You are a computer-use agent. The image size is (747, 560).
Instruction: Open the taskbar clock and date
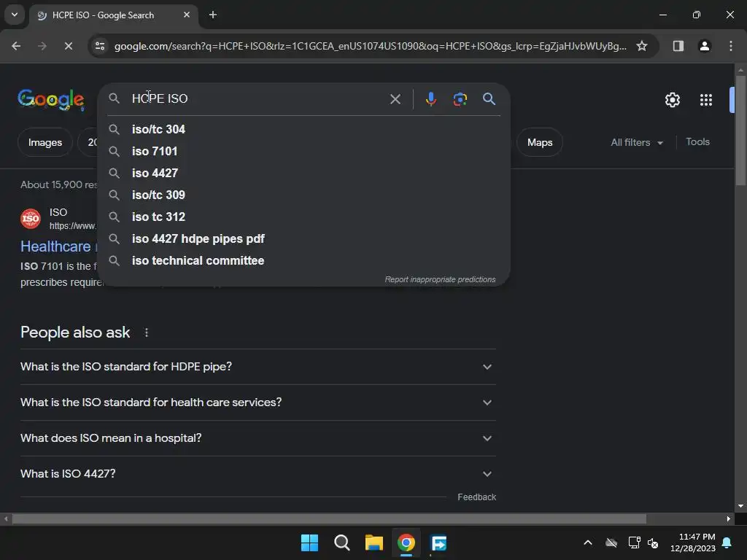tap(693, 542)
